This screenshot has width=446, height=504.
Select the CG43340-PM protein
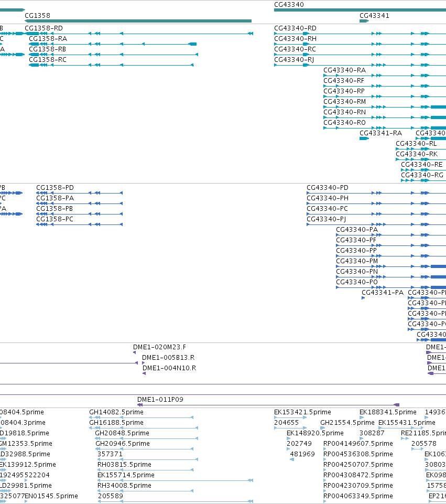(357, 261)
